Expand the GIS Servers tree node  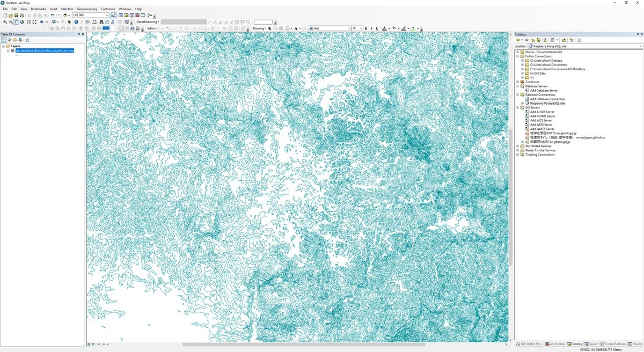[x=517, y=107]
